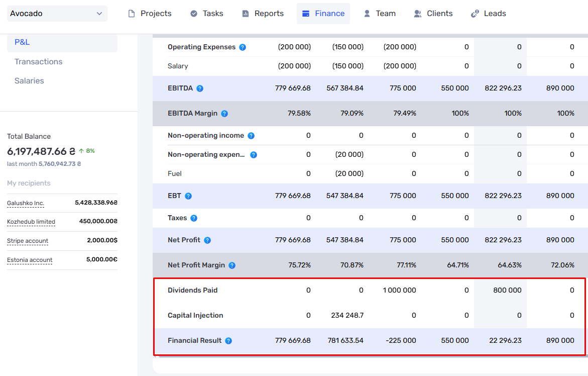
Task: Click Estonia account balance 5,000.00€
Action: pos(101,259)
